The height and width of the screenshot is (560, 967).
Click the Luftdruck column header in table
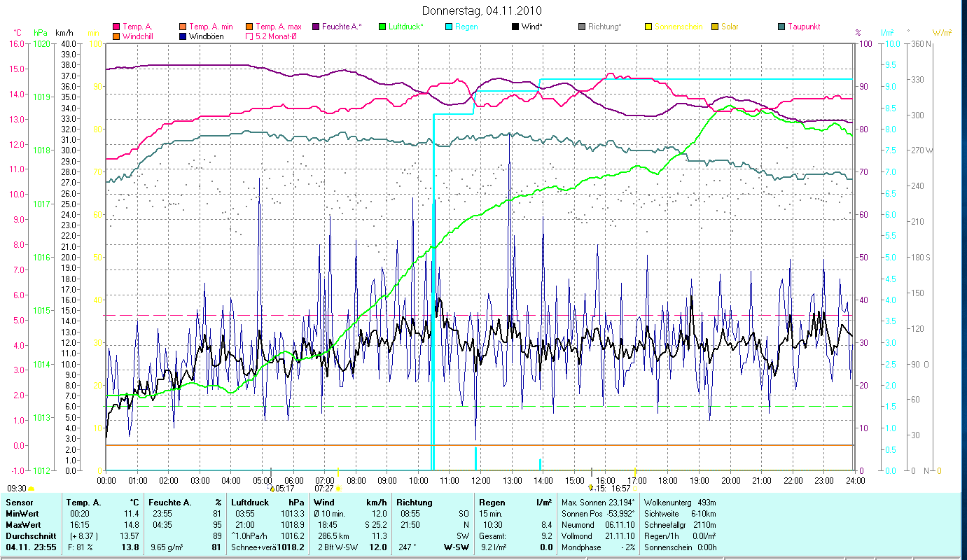coord(250,502)
